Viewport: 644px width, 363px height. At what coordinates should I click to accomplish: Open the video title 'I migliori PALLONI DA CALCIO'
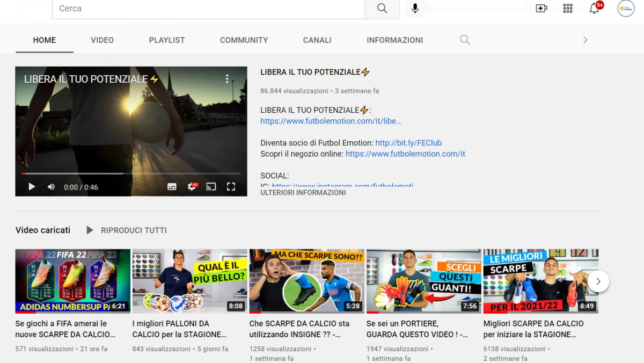pos(180,329)
